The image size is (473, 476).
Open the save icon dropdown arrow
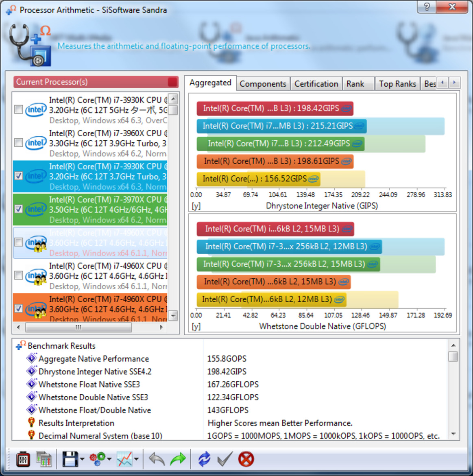82,459
